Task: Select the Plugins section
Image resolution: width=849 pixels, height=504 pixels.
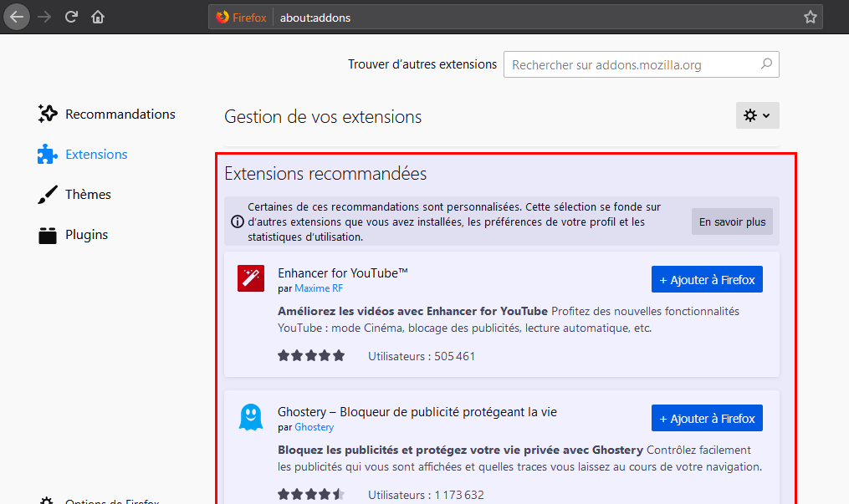Action: click(86, 235)
